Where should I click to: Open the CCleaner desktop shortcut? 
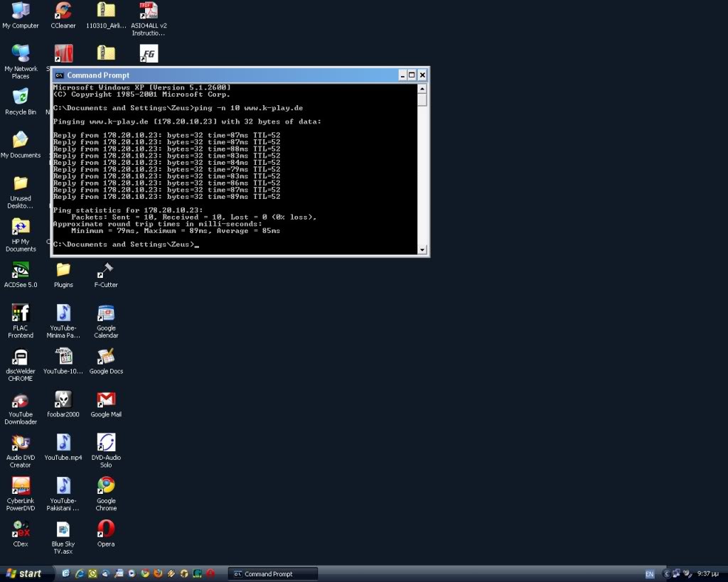(x=63, y=11)
